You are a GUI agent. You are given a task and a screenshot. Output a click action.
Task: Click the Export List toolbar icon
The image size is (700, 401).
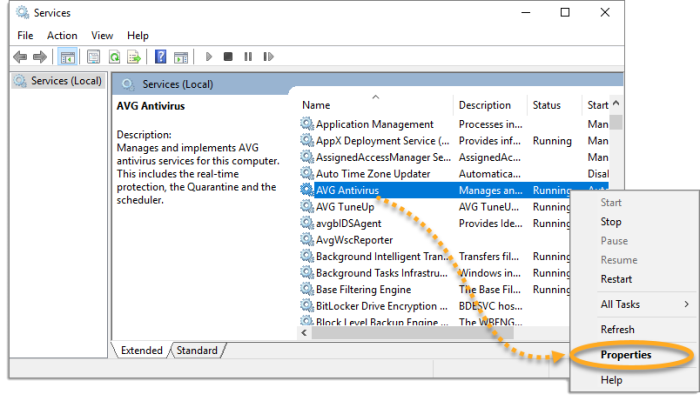(134, 57)
